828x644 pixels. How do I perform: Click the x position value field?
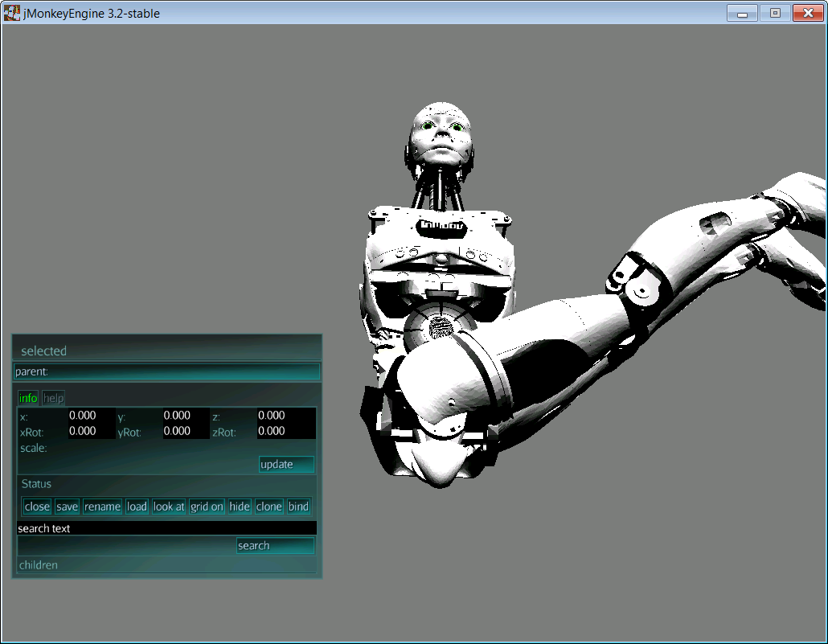92,415
